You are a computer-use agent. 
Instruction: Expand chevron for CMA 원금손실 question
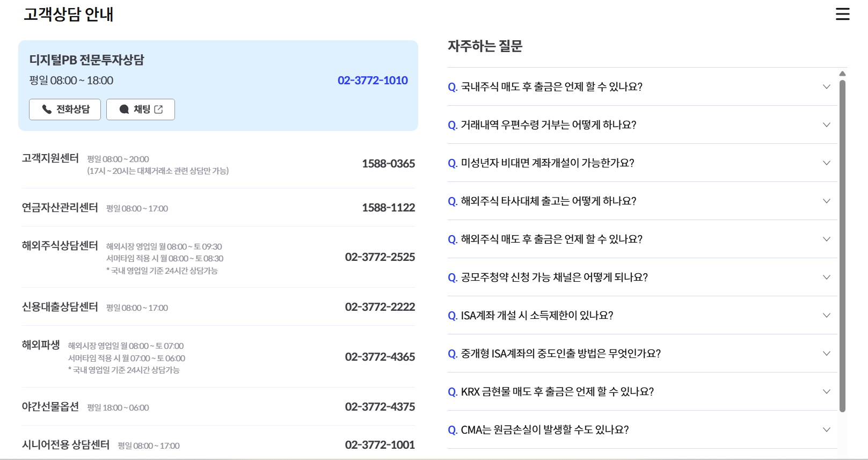pos(826,430)
